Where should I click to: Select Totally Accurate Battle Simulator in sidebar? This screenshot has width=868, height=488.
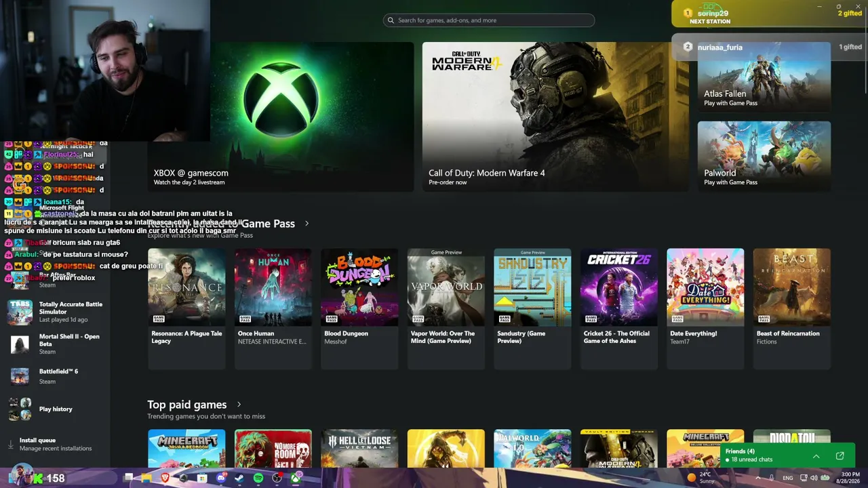[x=56, y=312]
